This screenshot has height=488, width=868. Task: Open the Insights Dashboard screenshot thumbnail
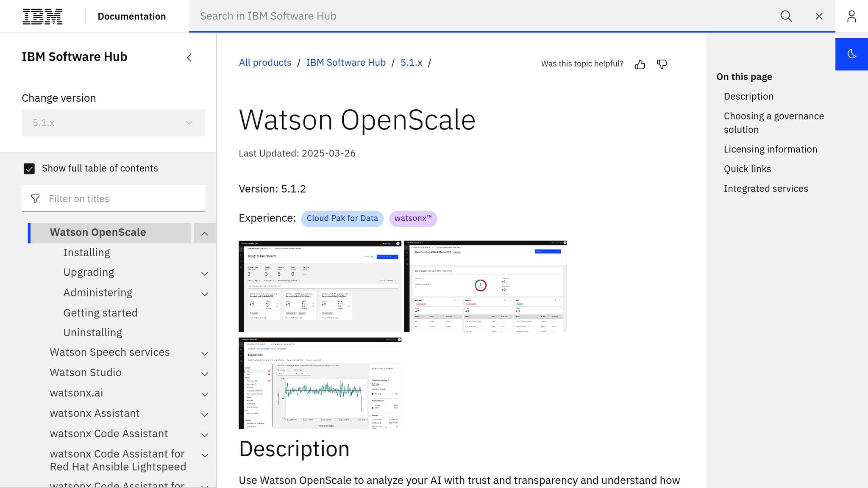320,286
